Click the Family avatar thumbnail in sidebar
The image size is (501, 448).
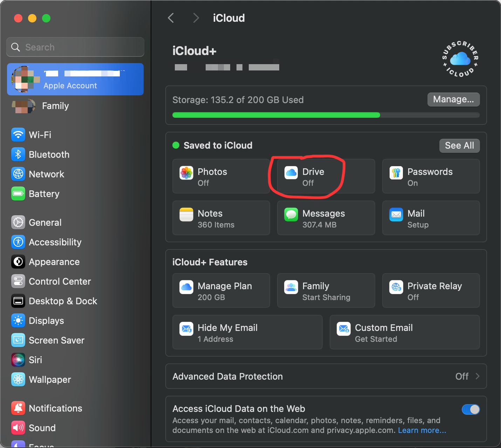coord(24,106)
